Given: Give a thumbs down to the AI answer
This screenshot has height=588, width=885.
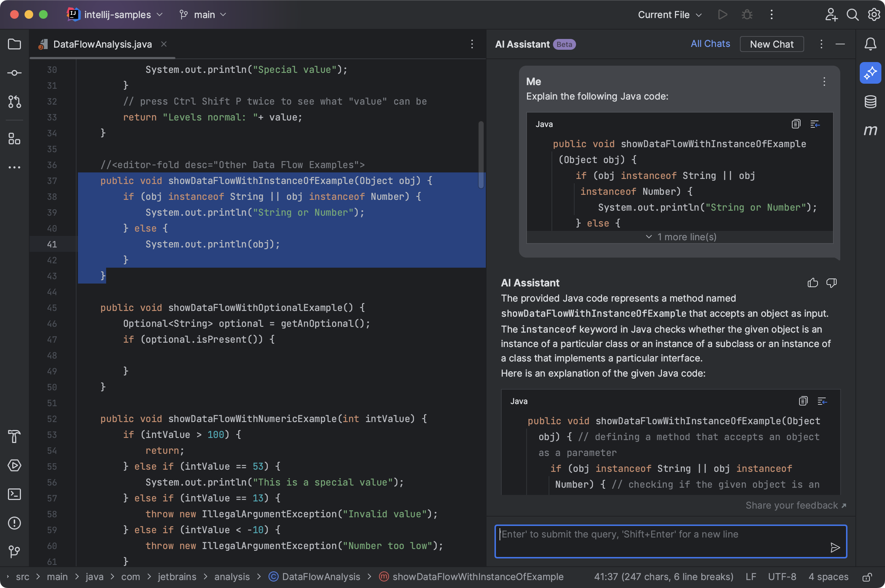Looking at the screenshot, I should (831, 283).
